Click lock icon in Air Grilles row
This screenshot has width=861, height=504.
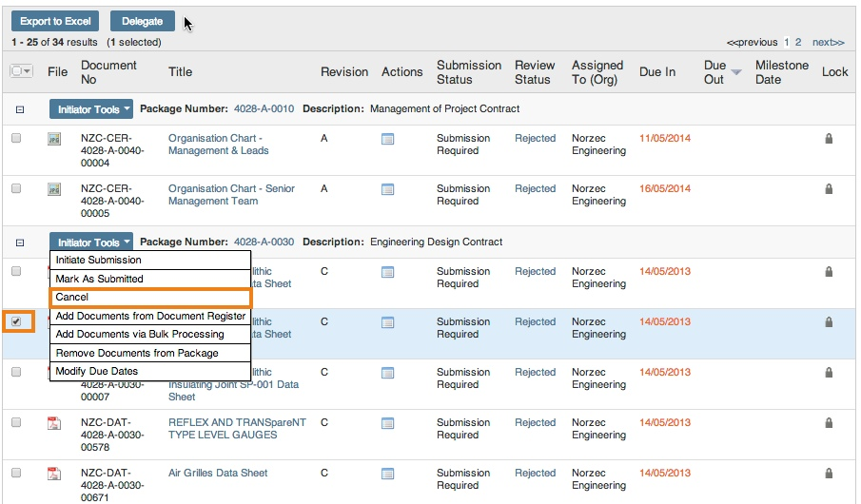pyautogui.click(x=829, y=474)
